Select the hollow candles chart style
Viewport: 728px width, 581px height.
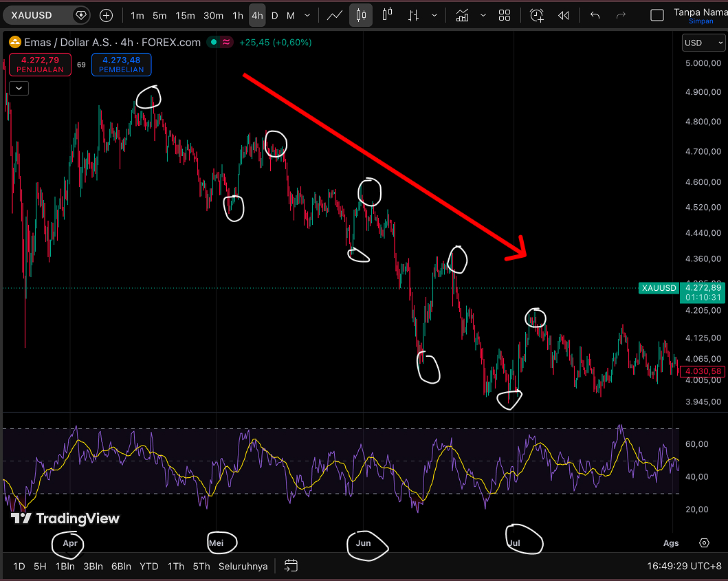pos(387,15)
